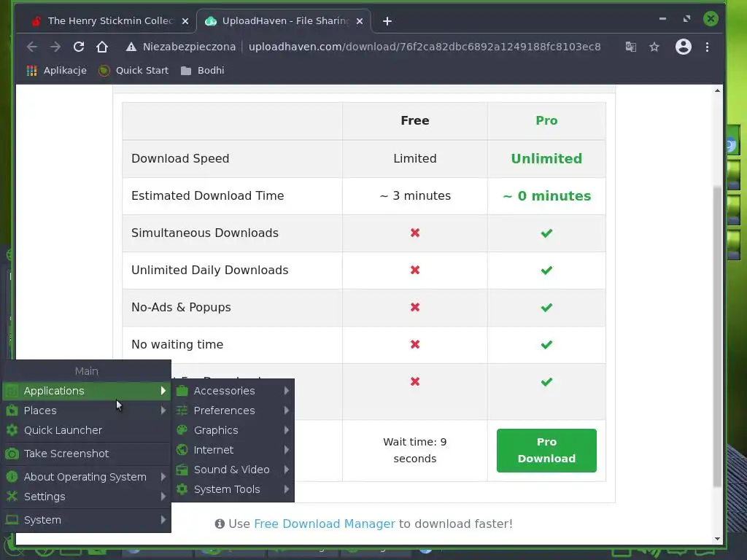This screenshot has height=560, width=747.
Task: Open a new browser tab with plus
Action: point(387,21)
